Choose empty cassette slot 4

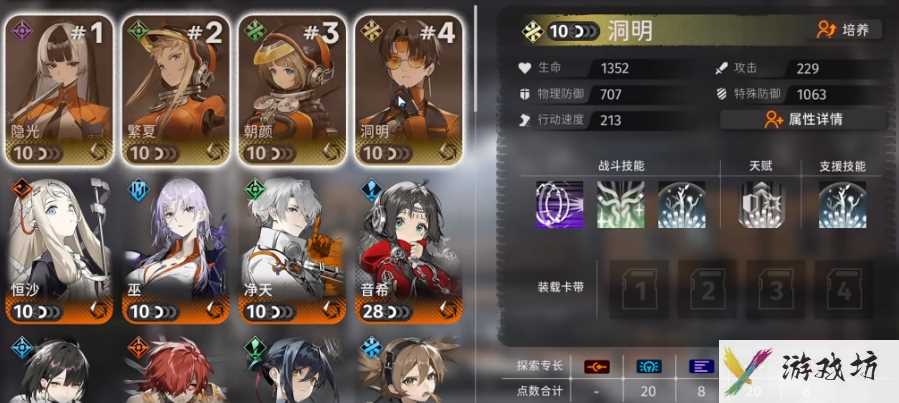(845, 289)
